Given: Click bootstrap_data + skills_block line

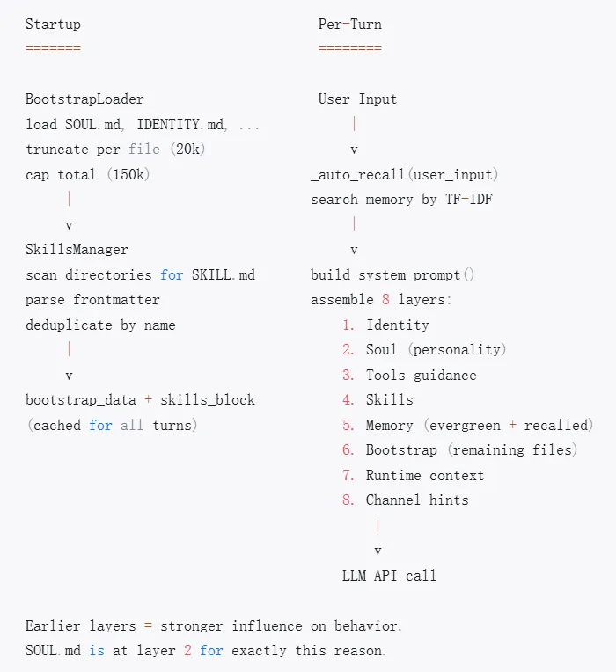Looking at the screenshot, I should point(140,400).
